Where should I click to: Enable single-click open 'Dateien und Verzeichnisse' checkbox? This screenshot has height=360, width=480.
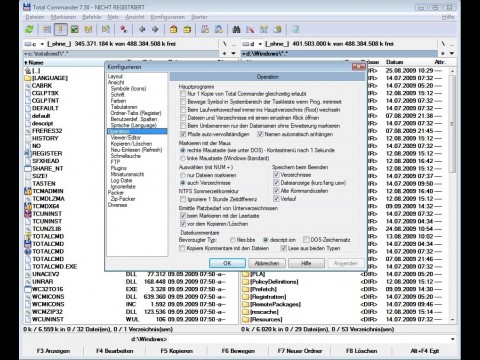(x=183, y=118)
